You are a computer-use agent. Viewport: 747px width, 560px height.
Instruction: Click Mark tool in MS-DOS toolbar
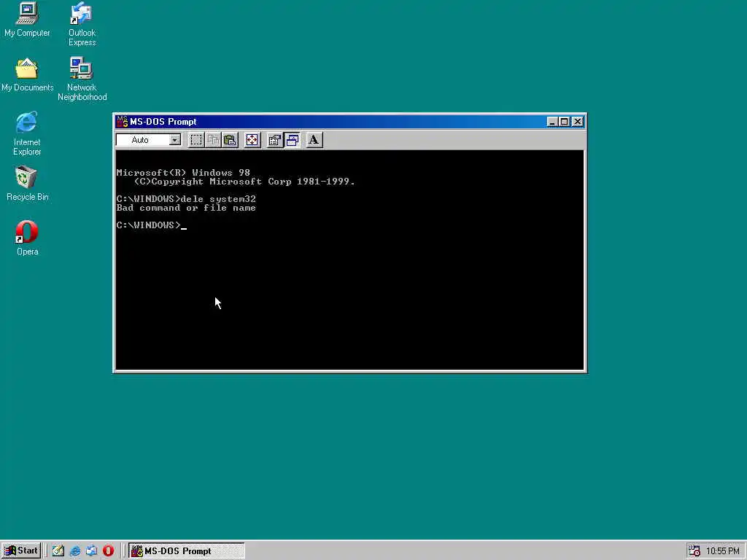coord(196,140)
